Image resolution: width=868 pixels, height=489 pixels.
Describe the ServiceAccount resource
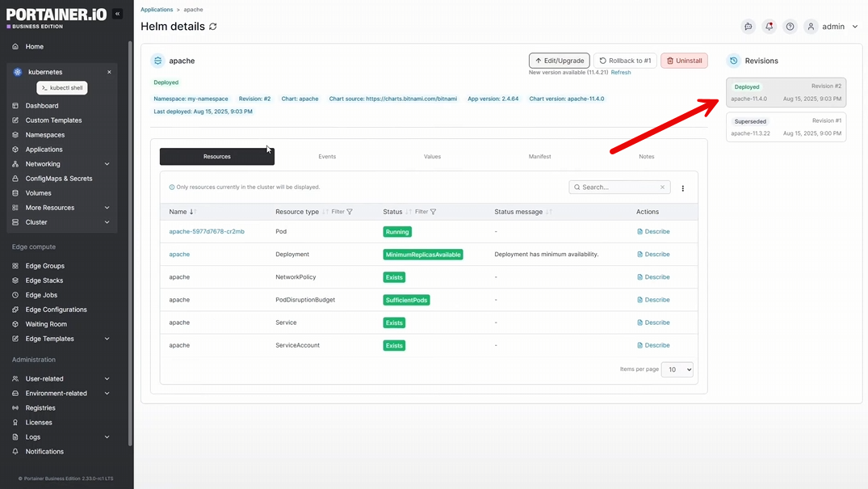click(653, 345)
